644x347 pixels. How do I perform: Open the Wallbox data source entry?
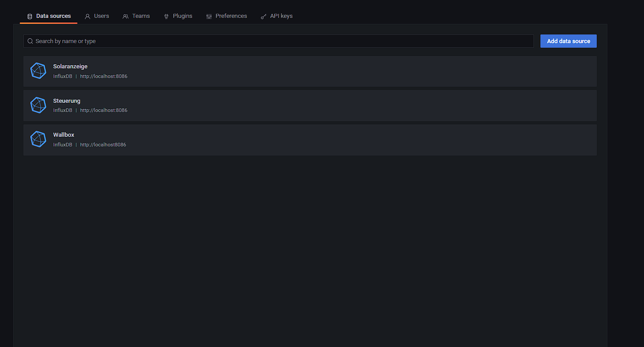[64, 135]
